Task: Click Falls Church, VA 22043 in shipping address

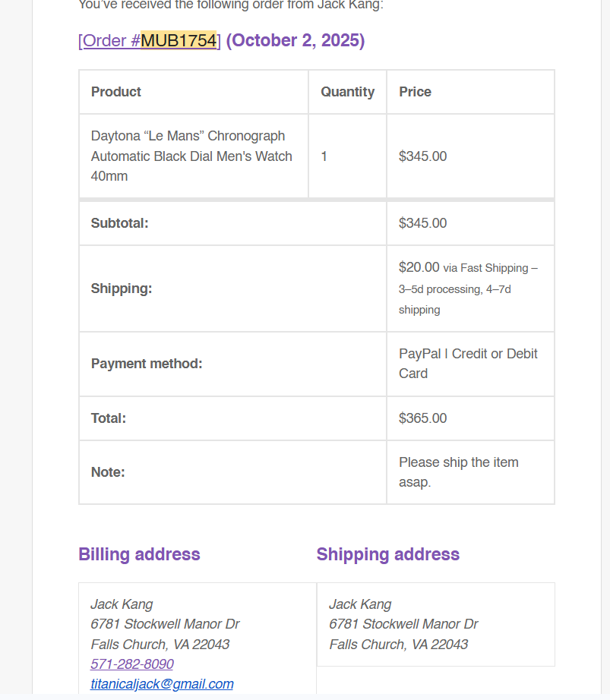Action: pos(398,645)
